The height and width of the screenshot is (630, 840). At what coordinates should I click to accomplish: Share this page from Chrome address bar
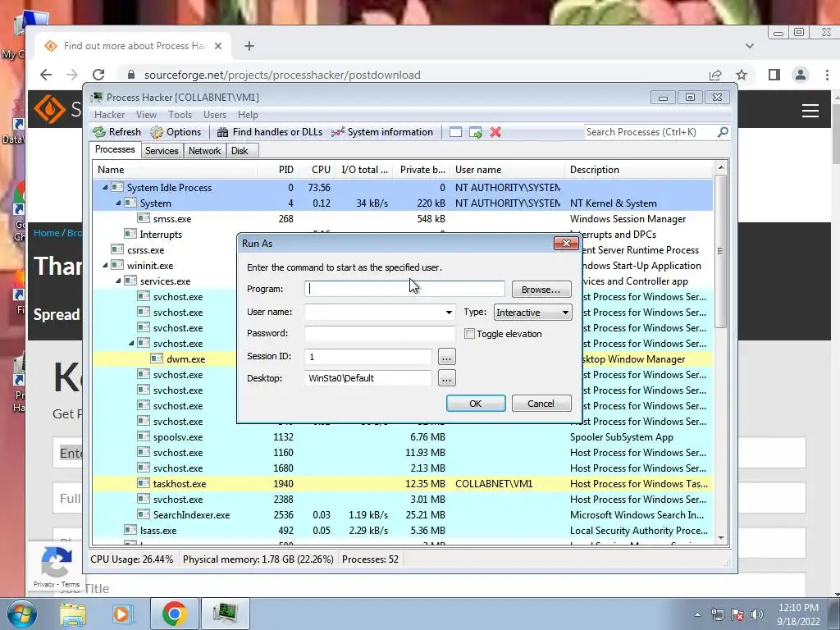(715, 75)
